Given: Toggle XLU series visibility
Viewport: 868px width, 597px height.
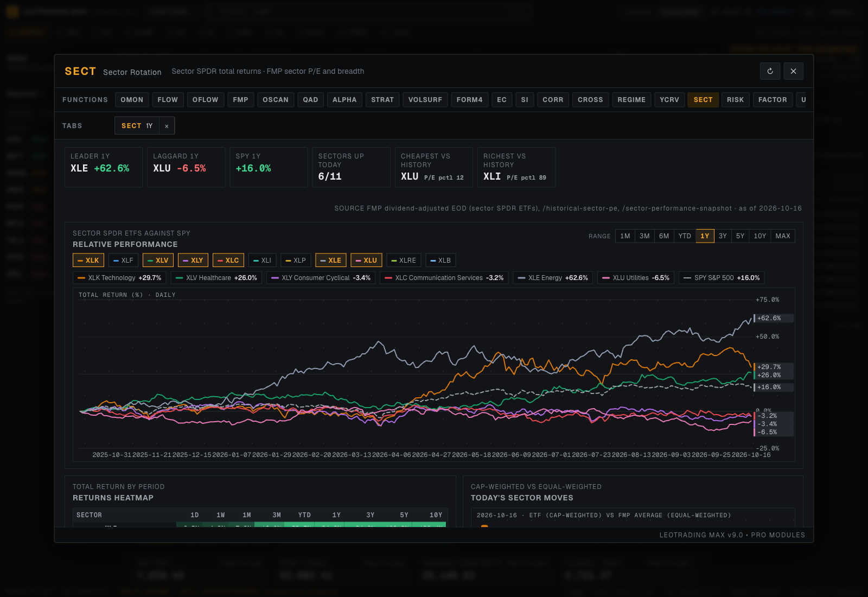Looking at the screenshot, I should click(366, 261).
